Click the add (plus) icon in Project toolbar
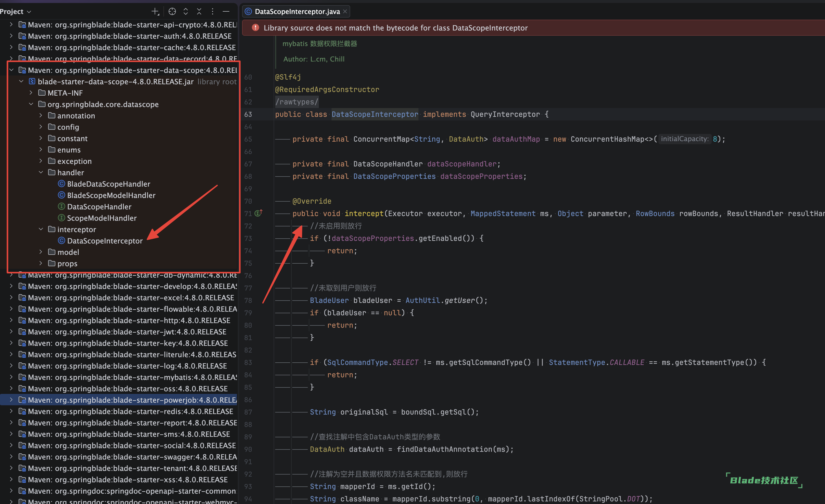 point(155,12)
